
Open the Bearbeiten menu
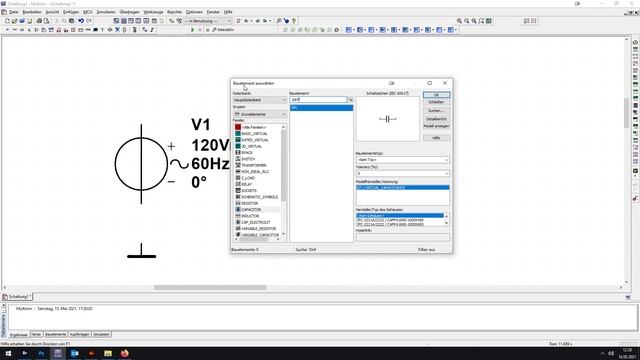pos(32,12)
